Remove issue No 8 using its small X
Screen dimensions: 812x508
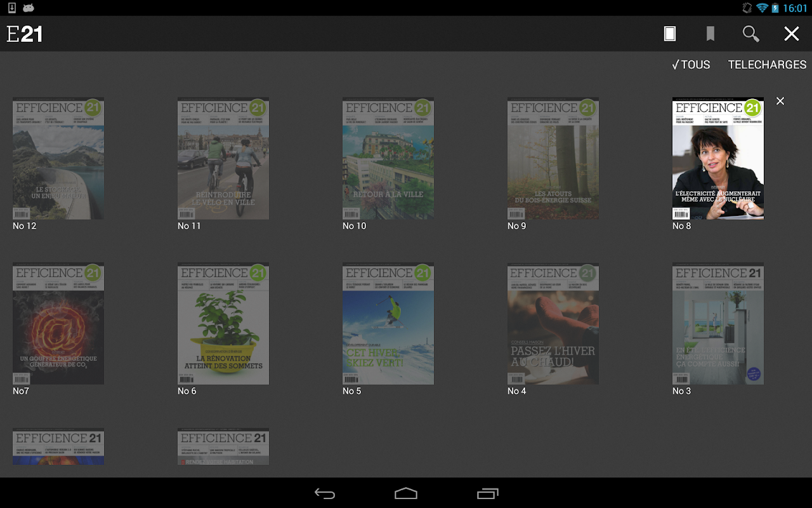780,101
